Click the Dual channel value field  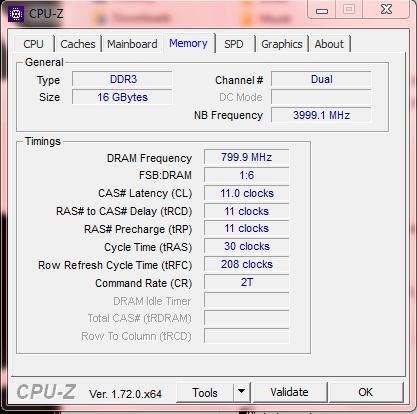pos(321,79)
